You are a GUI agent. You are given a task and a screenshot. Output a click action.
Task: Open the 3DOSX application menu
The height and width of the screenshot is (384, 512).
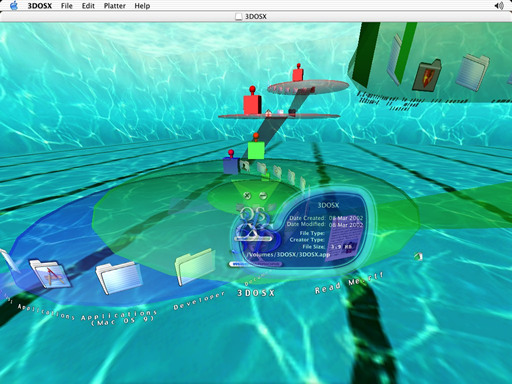pyautogui.click(x=39, y=6)
